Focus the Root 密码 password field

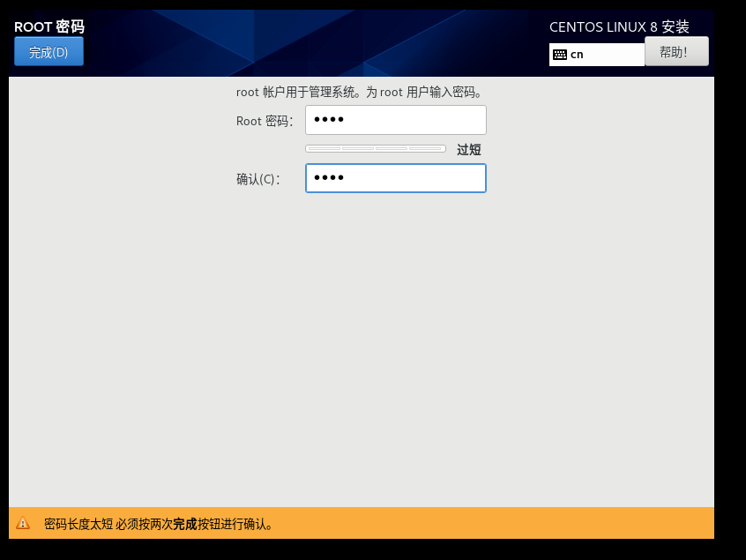[395, 120]
